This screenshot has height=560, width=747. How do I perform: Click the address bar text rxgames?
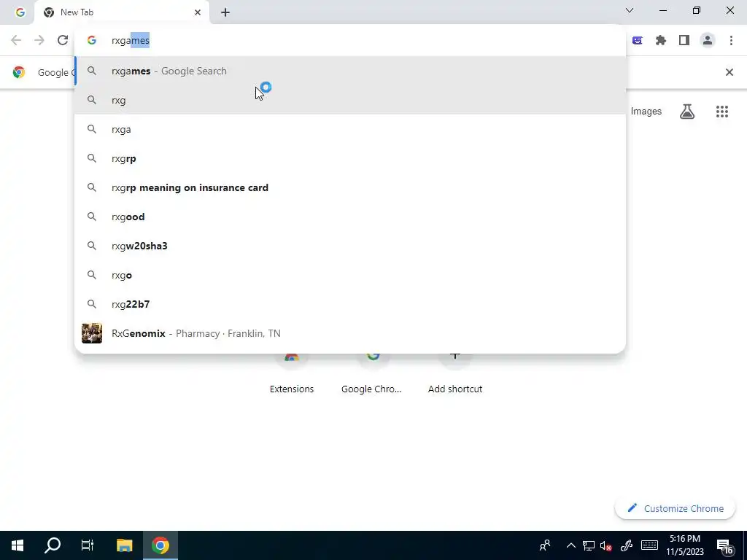pyautogui.click(x=131, y=41)
